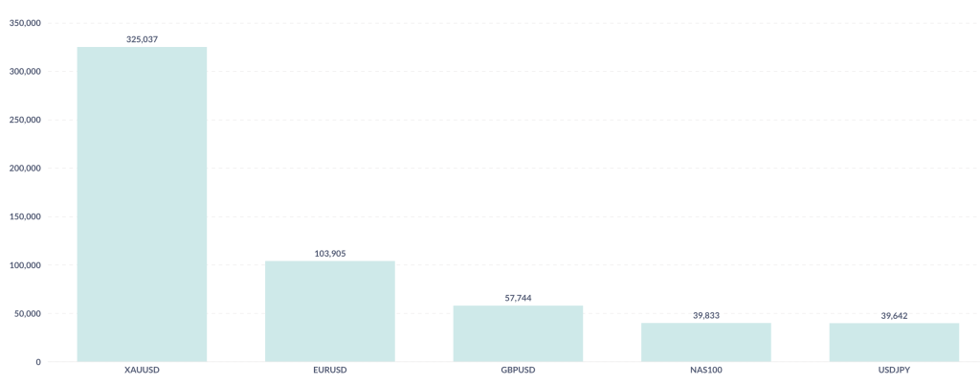
Task: Select the GBPUSD bar
Action: coord(518,333)
